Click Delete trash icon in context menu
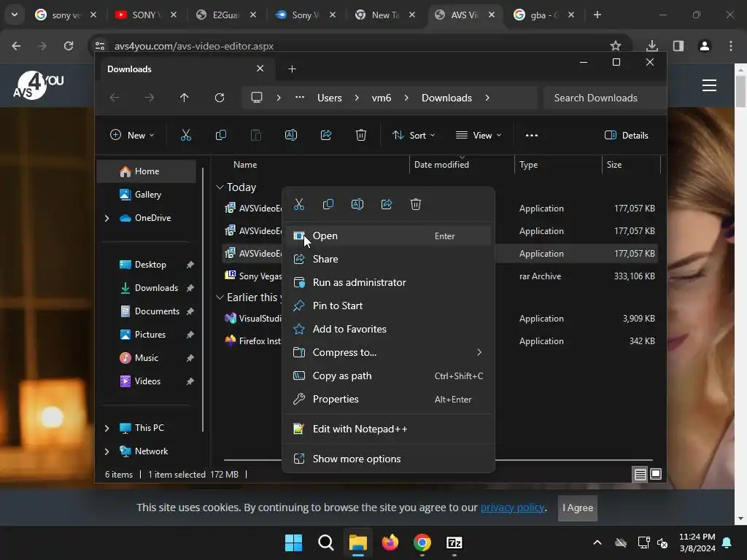 (415, 204)
